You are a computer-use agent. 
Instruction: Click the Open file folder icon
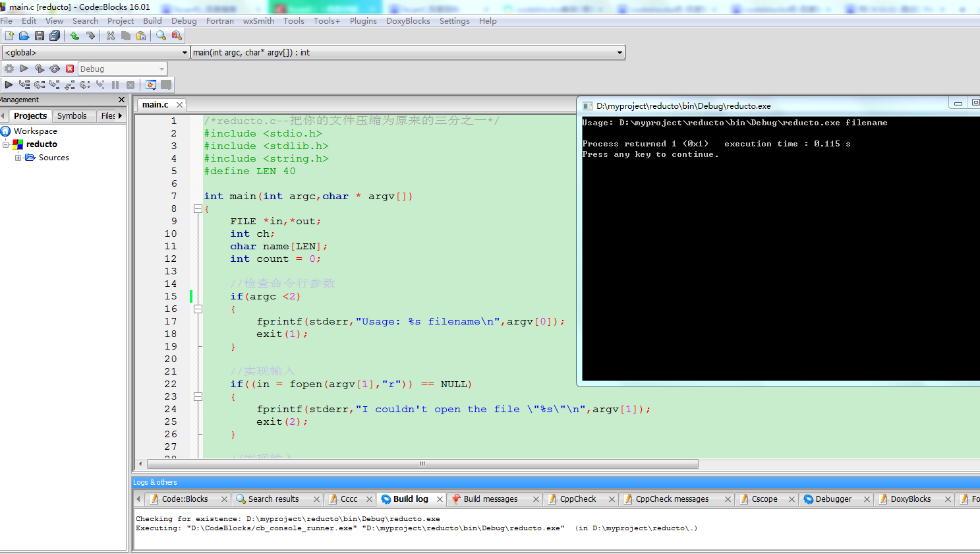point(24,36)
